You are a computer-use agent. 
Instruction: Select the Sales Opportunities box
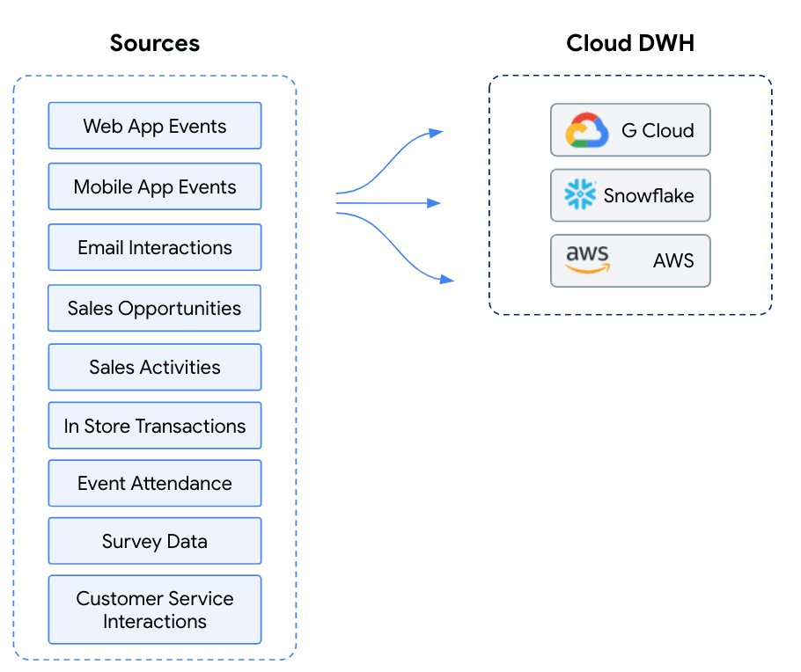(154, 308)
